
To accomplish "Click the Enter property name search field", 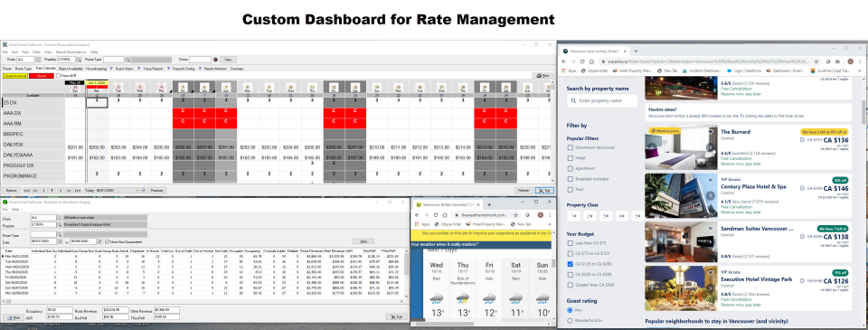I will point(602,100).
